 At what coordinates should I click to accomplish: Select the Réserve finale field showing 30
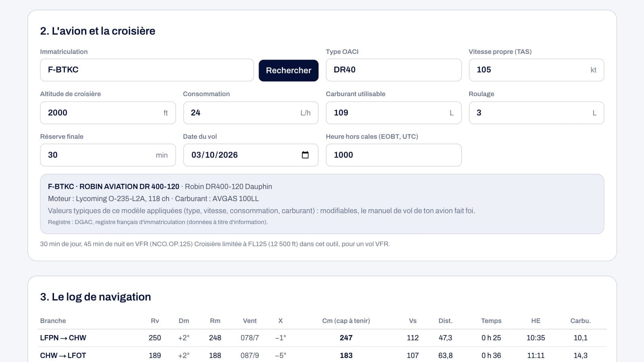(x=108, y=155)
